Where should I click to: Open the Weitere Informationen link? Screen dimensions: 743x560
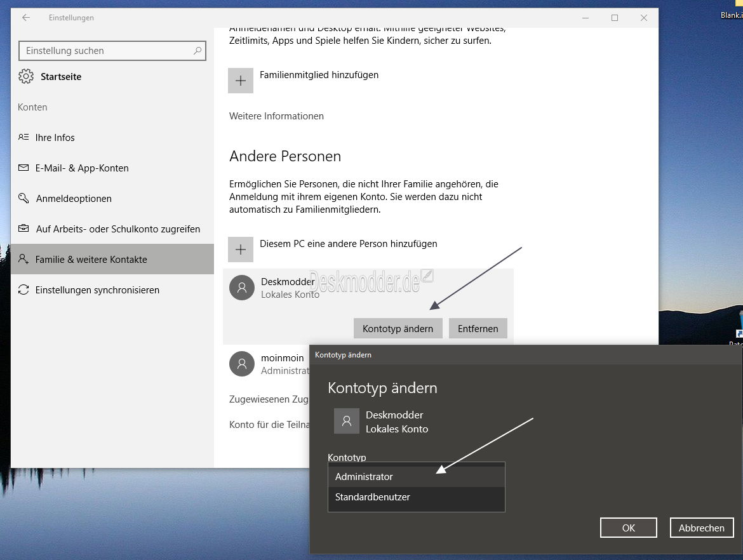tap(276, 116)
